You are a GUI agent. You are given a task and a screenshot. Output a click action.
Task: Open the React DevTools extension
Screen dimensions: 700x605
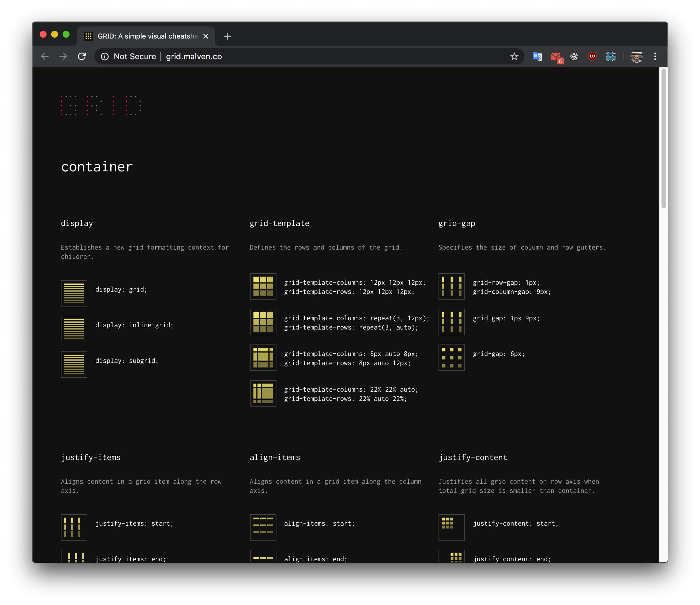574,56
